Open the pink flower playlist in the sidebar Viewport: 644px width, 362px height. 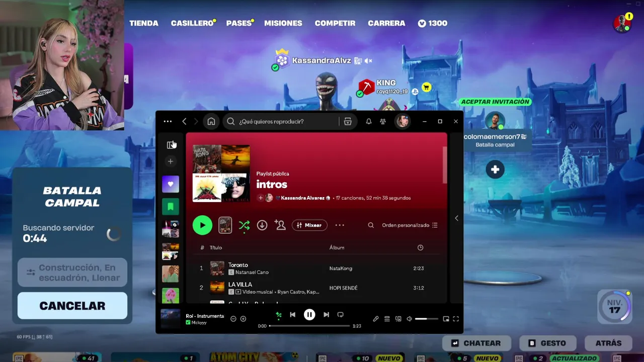[171, 295]
